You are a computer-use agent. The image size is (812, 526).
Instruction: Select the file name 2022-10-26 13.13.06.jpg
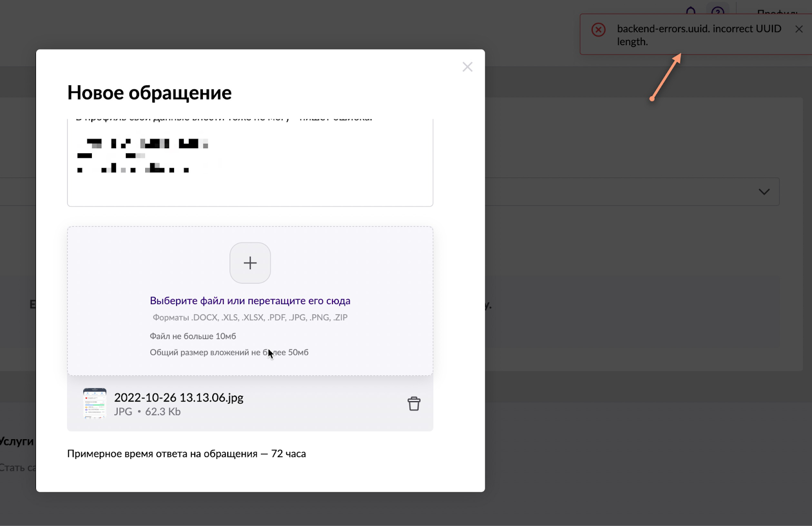tap(179, 398)
